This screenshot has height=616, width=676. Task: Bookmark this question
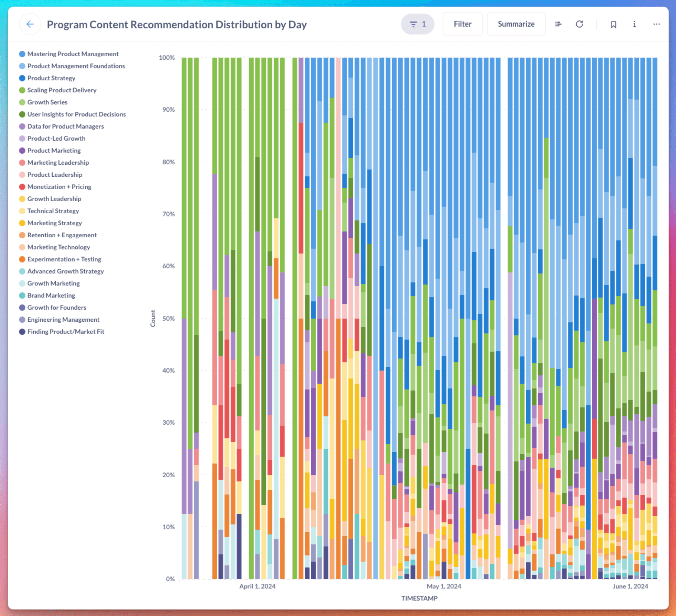[x=613, y=24]
